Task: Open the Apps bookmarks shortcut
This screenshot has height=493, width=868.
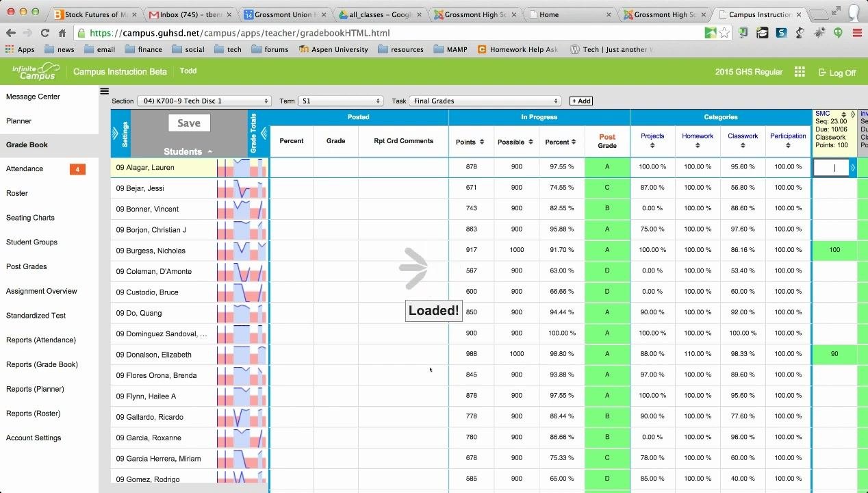Action: pos(20,49)
